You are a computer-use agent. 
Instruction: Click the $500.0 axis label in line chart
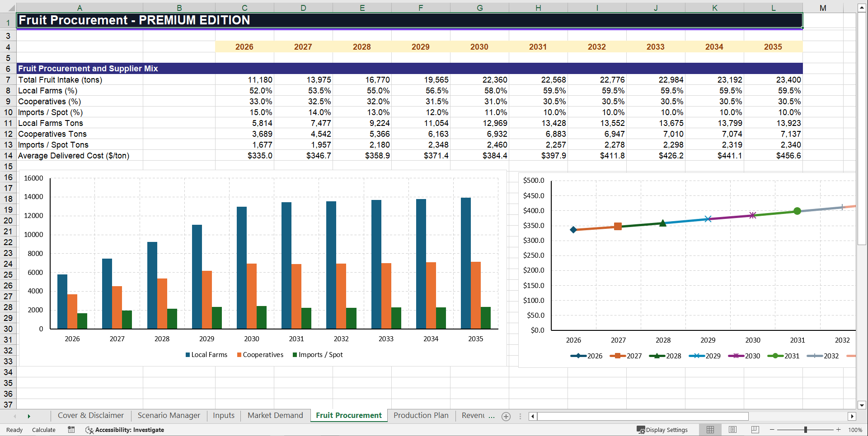534,181
